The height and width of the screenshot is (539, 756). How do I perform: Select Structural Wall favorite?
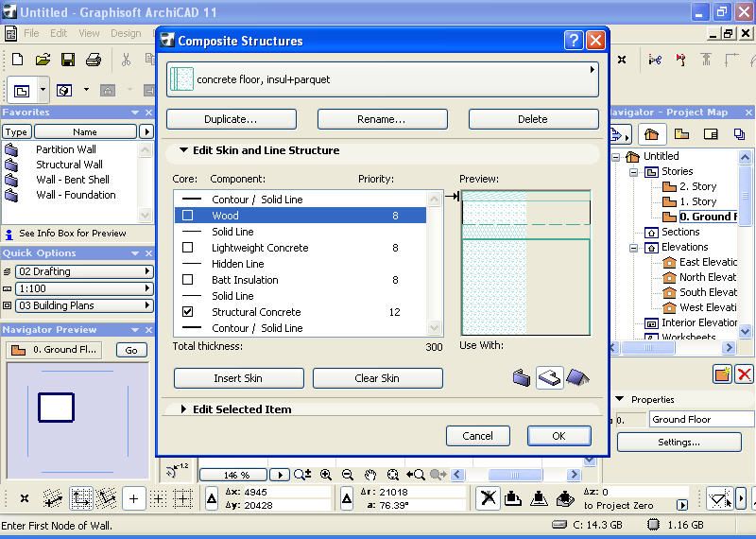(69, 165)
